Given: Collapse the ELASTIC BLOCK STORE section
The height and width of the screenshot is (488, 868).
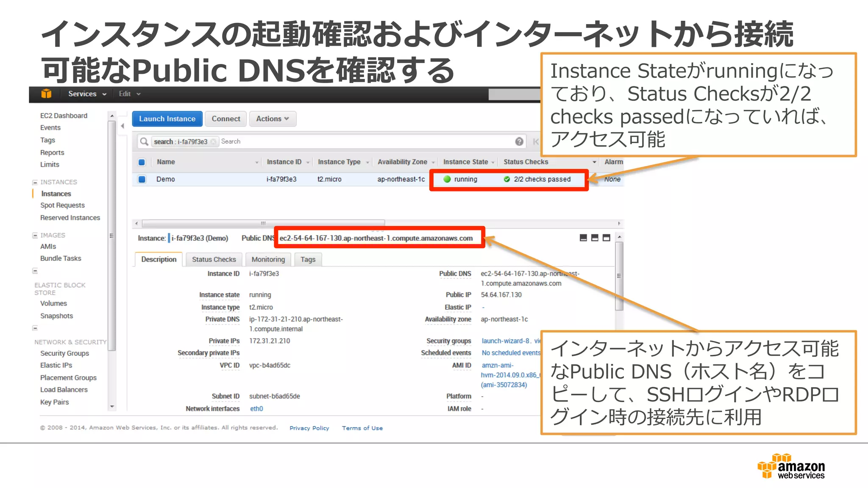Looking at the screenshot, I should [35, 271].
